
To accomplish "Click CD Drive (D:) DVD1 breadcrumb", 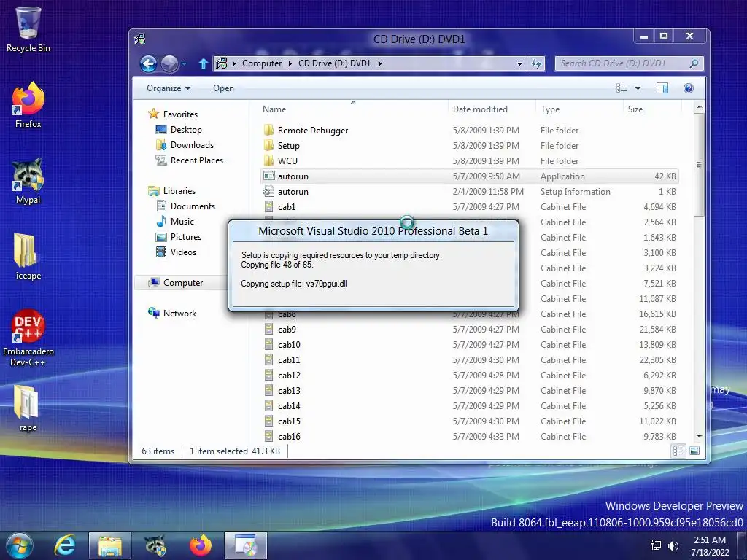I will pyautogui.click(x=334, y=63).
